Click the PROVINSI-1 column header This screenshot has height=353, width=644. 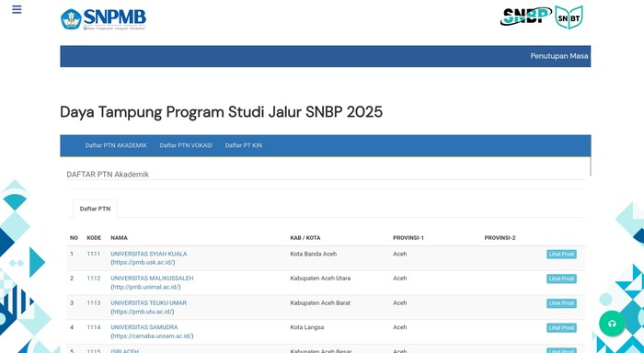pos(408,238)
